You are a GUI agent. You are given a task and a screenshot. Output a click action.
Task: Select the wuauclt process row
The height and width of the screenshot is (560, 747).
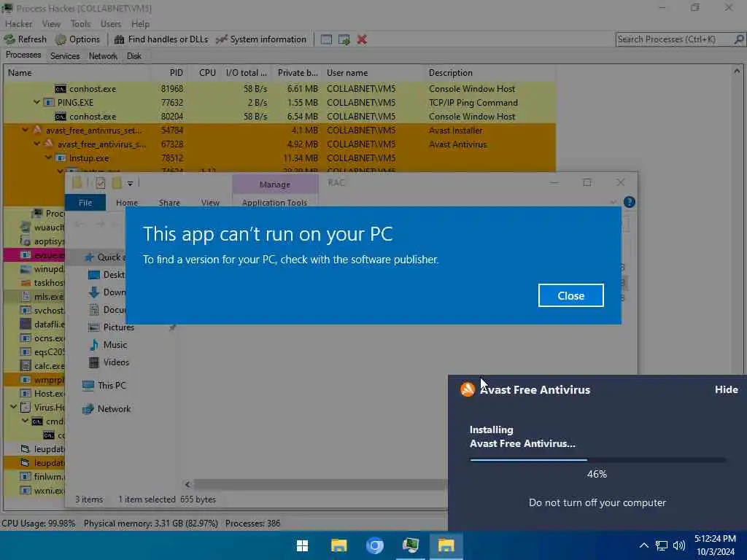[34, 227]
